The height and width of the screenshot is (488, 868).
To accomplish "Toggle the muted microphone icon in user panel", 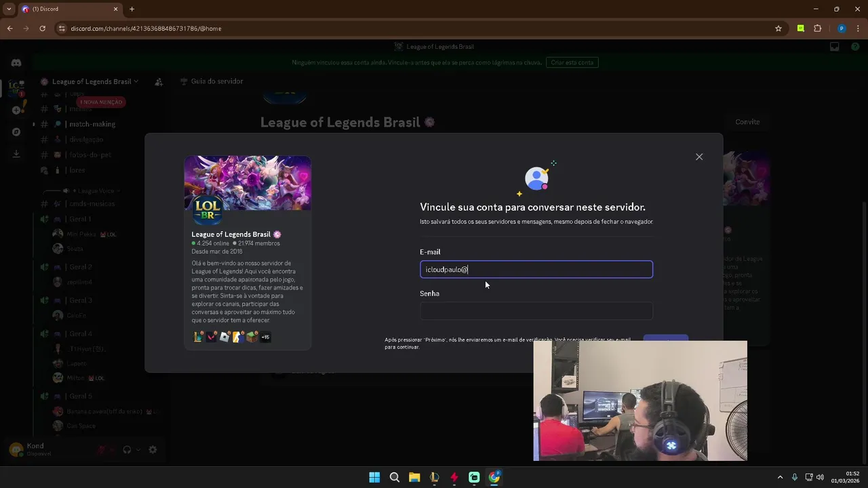I will coord(102,449).
